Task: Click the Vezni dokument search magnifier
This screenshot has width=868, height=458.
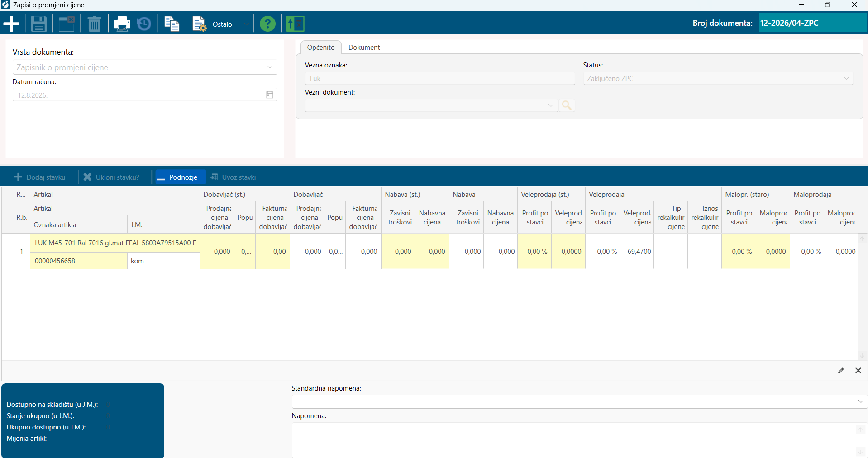Action: tap(567, 105)
